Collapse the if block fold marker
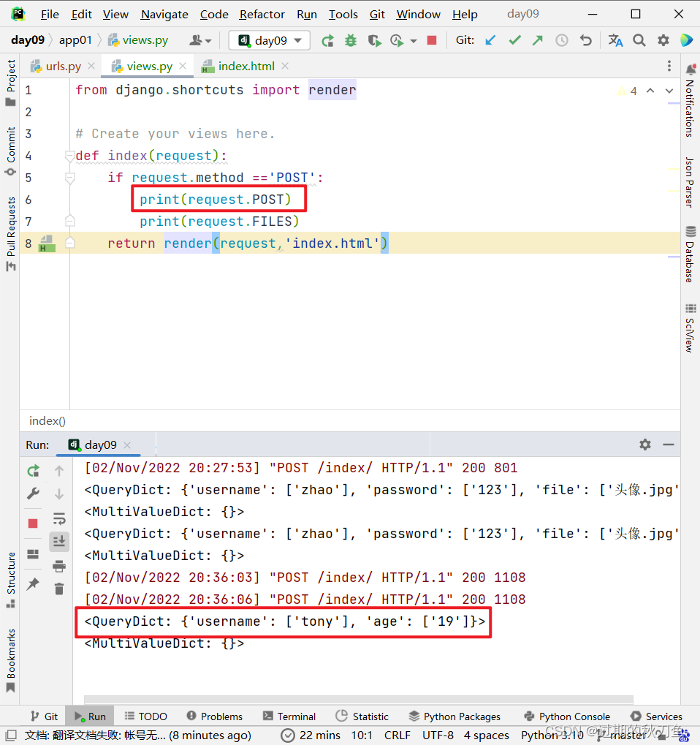 point(70,178)
